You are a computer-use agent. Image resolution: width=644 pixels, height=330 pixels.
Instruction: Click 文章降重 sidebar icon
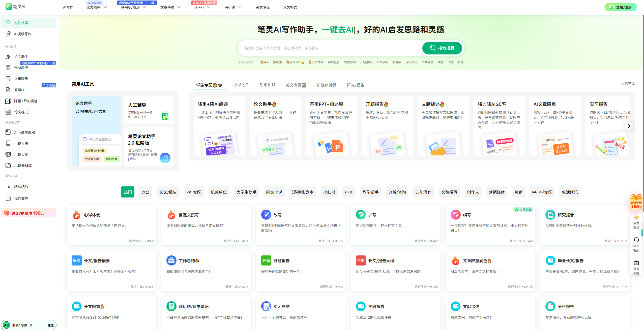(x=8, y=79)
